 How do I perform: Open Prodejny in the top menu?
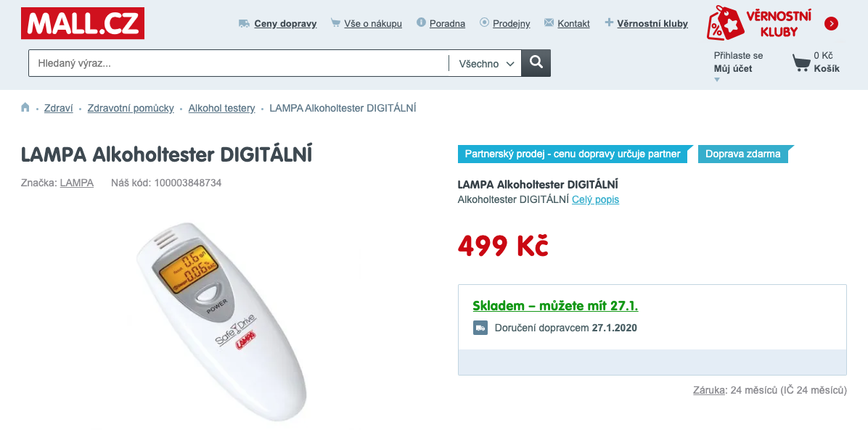click(x=511, y=24)
